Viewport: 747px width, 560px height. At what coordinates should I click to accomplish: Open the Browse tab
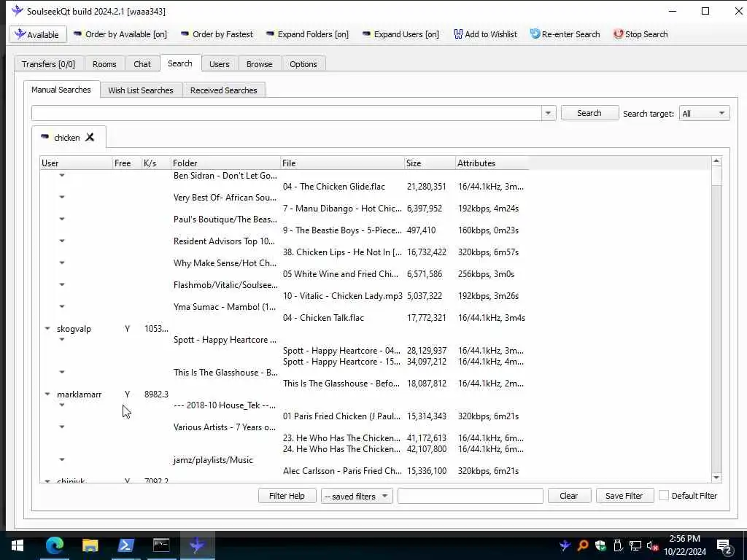click(259, 64)
